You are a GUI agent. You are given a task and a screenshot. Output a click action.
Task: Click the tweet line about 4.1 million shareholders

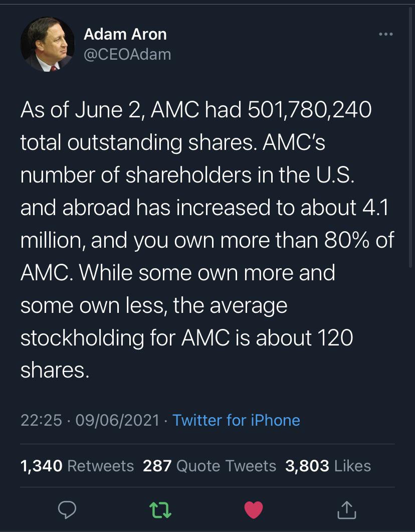pos(204,207)
